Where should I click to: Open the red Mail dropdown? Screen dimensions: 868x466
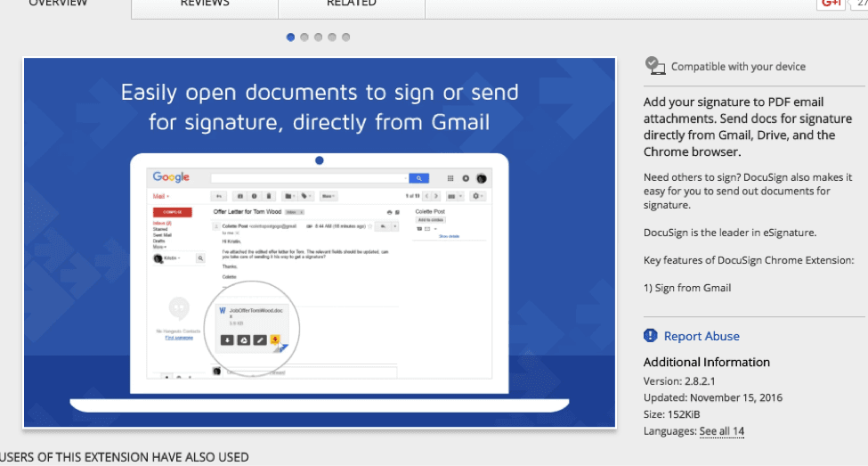[161, 196]
